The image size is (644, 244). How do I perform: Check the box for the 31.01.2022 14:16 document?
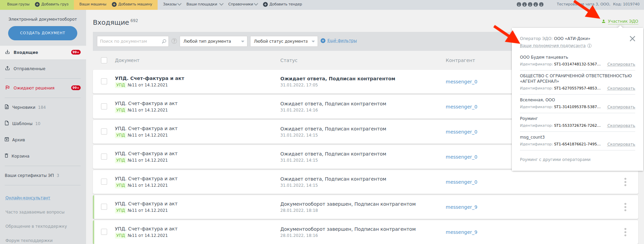click(x=104, y=106)
